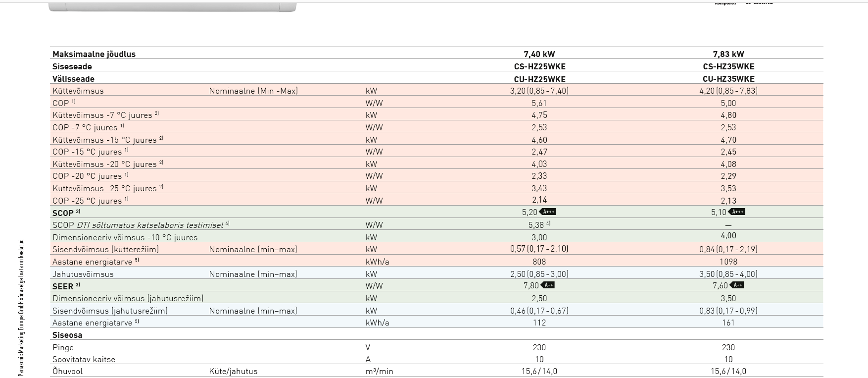This screenshot has width=868, height=378.
Task: Select 'Dimensioneeriv võimsus (jahutusrežiim)' label
Action: coord(128,298)
